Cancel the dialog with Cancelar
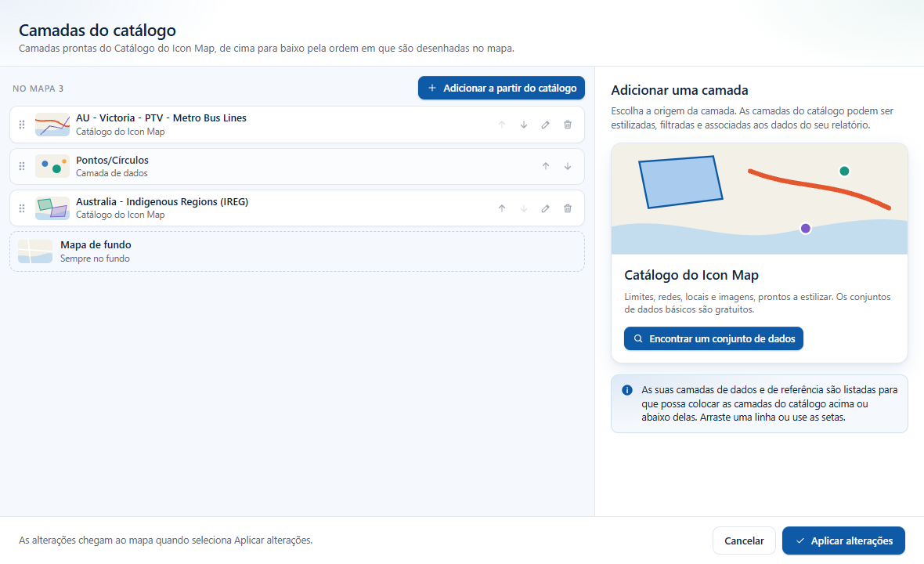 point(744,540)
